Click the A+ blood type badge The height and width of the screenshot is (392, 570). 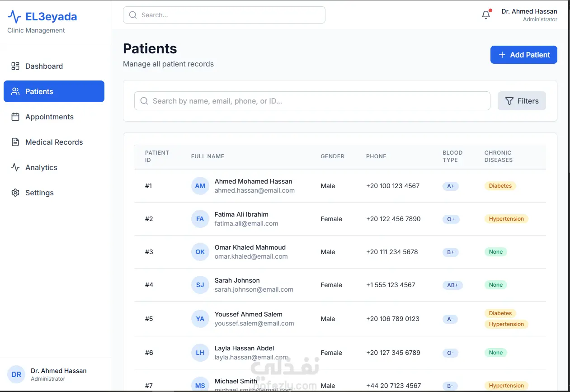point(451,186)
